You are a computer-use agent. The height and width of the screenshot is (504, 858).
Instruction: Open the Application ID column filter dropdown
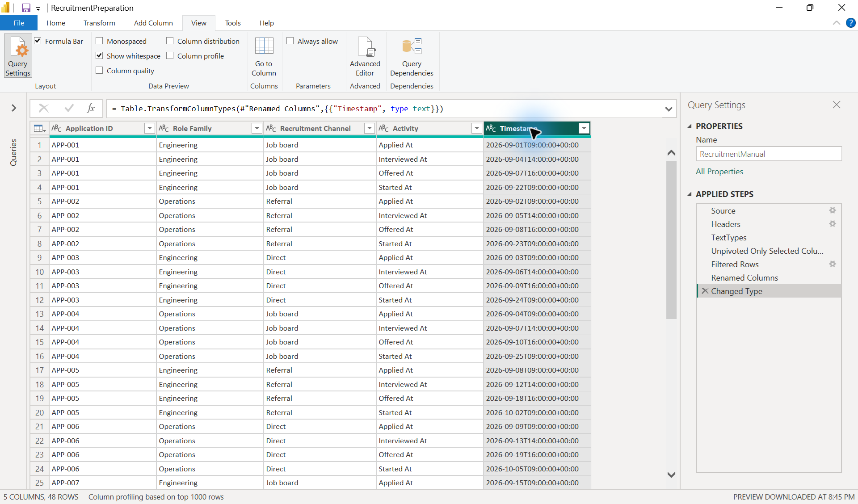(150, 129)
